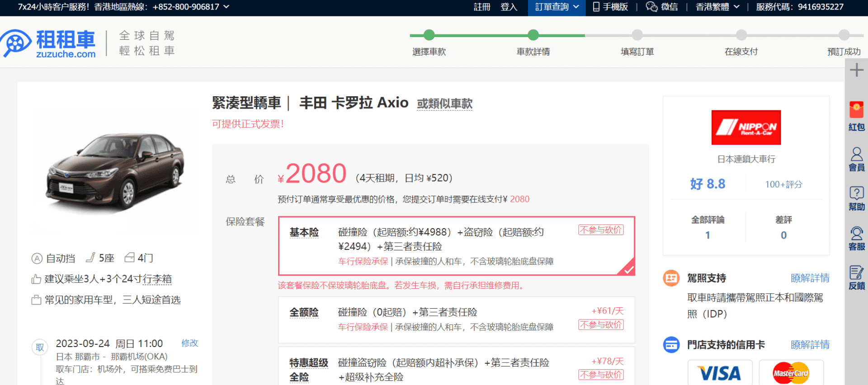
Task: Click 修改 to edit pickup details
Action: point(189,343)
